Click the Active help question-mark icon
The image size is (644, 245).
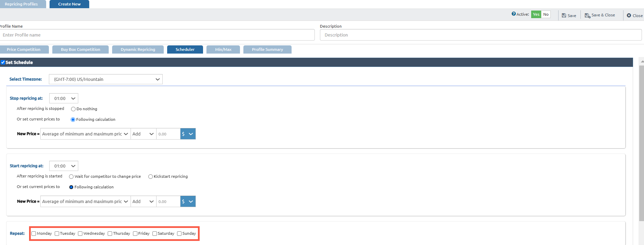click(x=513, y=14)
